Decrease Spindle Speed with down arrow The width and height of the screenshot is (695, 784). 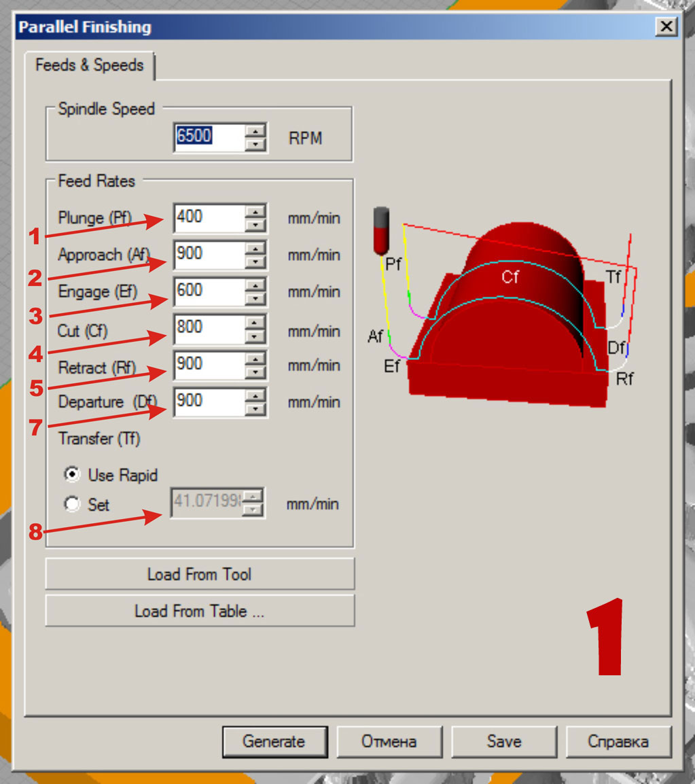[255, 144]
